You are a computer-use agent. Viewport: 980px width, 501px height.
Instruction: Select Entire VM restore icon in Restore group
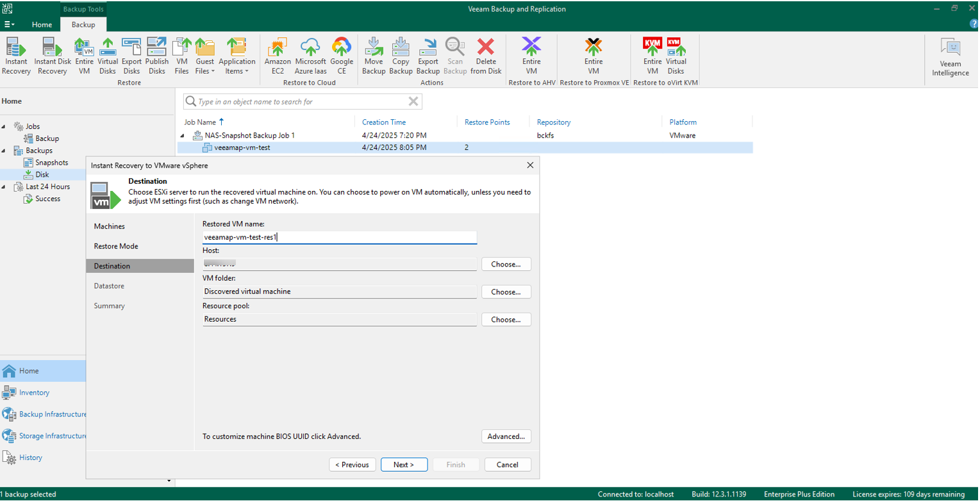pos(84,56)
